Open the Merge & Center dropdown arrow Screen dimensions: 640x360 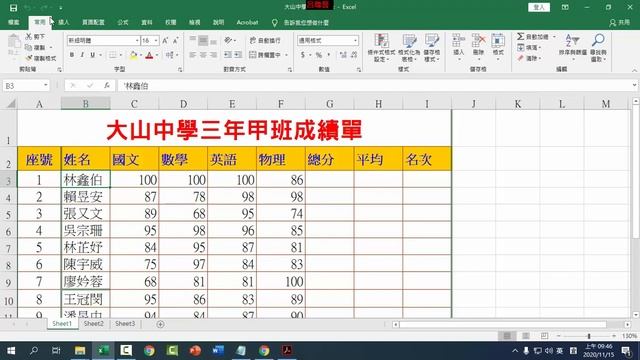pos(286,55)
